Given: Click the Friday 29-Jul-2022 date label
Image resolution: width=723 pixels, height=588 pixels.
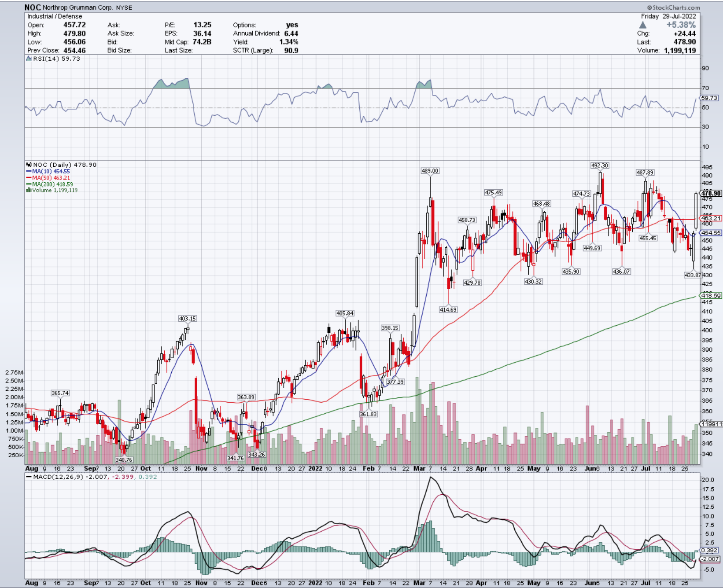Looking at the screenshot, I should [x=668, y=16].
